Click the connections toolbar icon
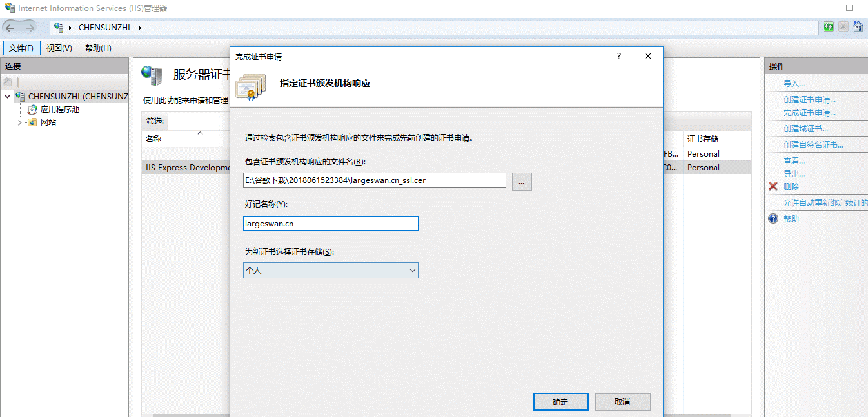Screen dimensions: 868x417 tap(8, 82)
